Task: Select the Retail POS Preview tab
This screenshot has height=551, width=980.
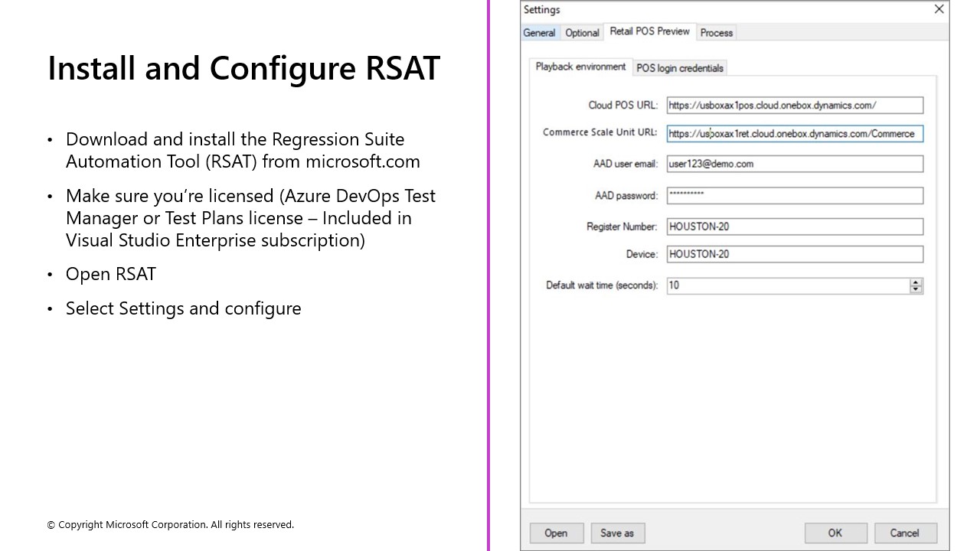Action: pyautogui.click(x=649, y=32)
